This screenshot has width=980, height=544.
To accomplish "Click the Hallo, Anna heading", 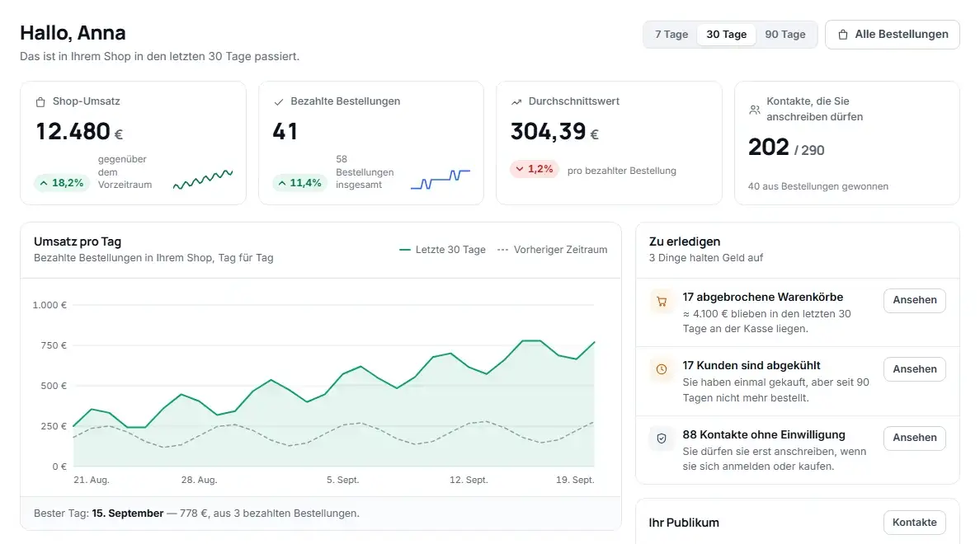I will coord(73,32).
